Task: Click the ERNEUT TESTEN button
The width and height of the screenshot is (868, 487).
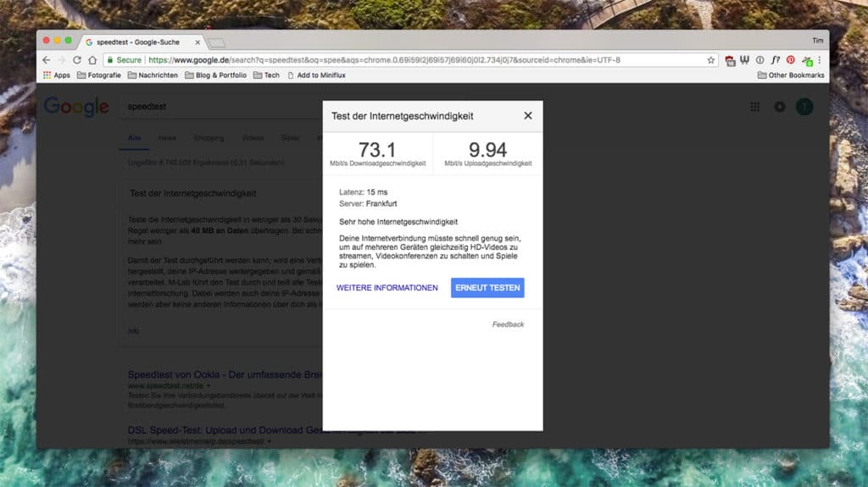Action: tap(487, 288)
